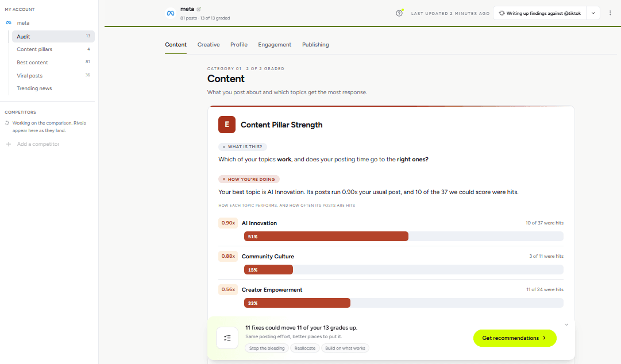This screenshot has height=364, width=621.
Task: Open the three-dot more options menu
Action: [x=610, y=13]
